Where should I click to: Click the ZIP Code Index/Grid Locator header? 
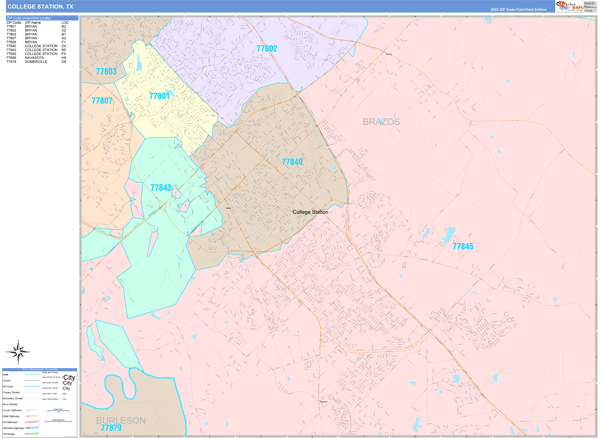30,18
